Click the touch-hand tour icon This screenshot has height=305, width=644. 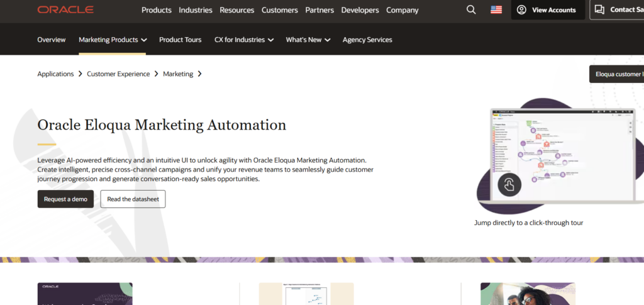point(509,185)
